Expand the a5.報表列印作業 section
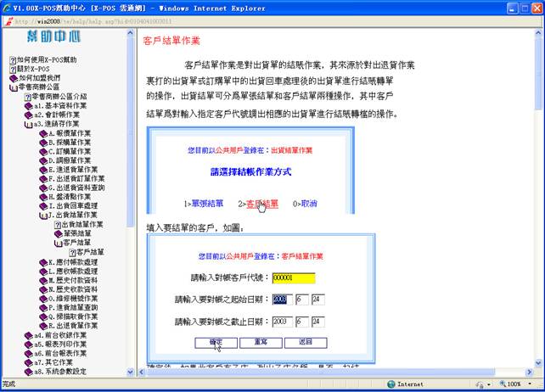 point(28,344)
